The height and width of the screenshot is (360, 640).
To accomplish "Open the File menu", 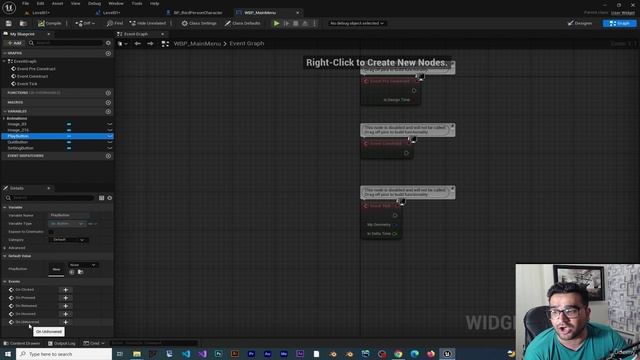I will click(x=25, y=3).
